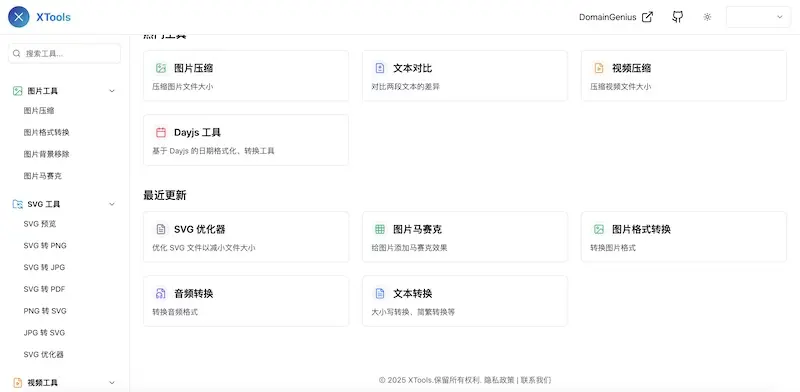Image resolution: width=800 pixels, height=392 pixels.
Task: Select SVG 转 PNG in the sidebar
Action: pyautogui.click(x=45, y=246)
